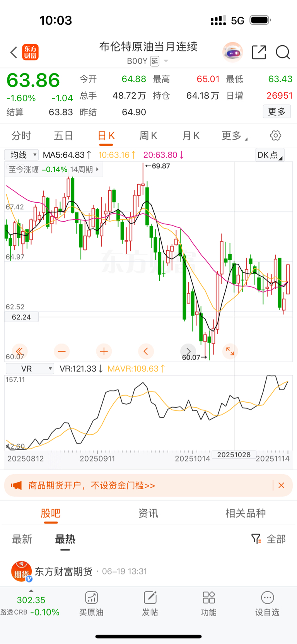This screenshot has width=297, height=644.
Task: Open DK点 selector
Action: [x=270, y=155]
